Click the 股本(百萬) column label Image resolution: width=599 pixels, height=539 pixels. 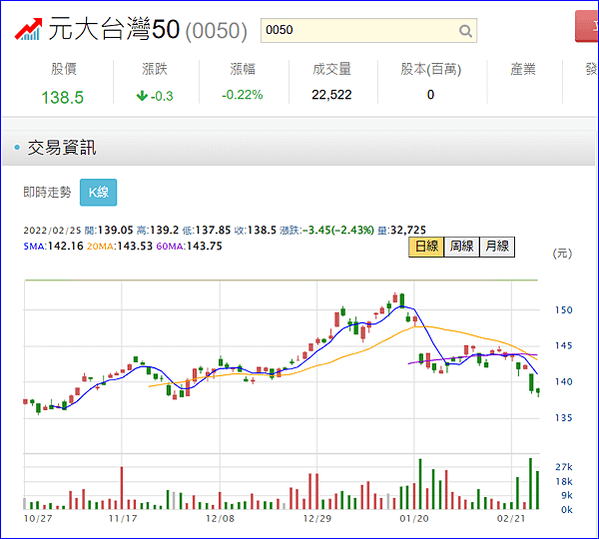coord(431,69)
